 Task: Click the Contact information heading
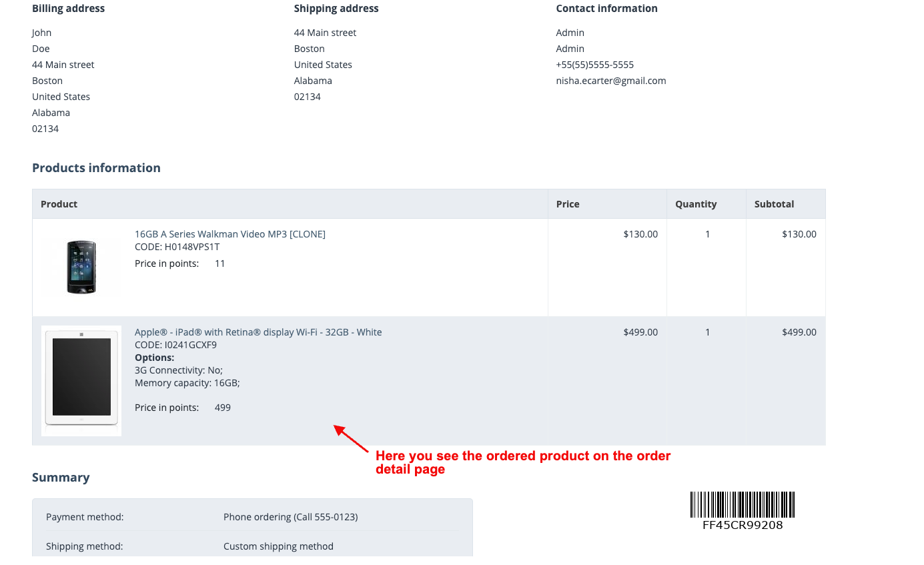607,9
